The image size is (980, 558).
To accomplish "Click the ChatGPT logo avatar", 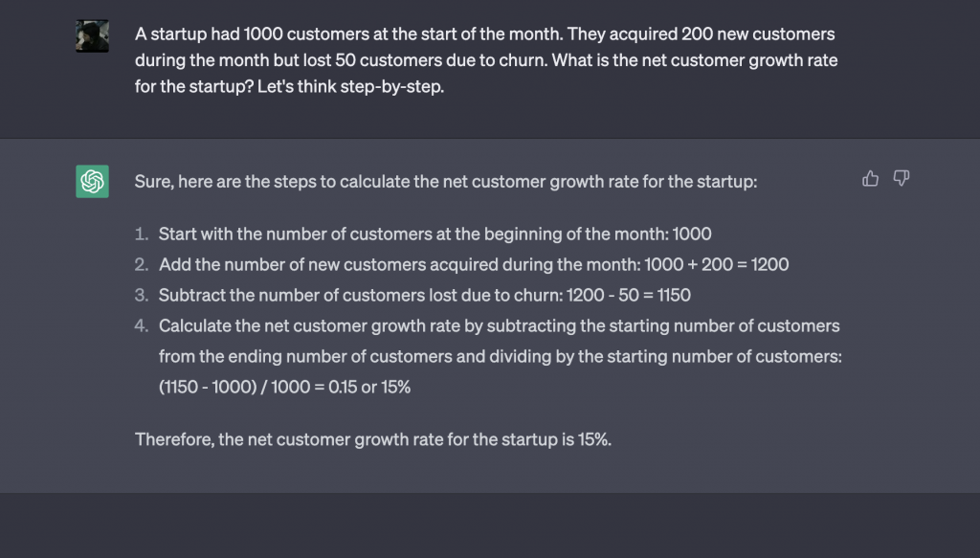I will [x=93, y=181].
